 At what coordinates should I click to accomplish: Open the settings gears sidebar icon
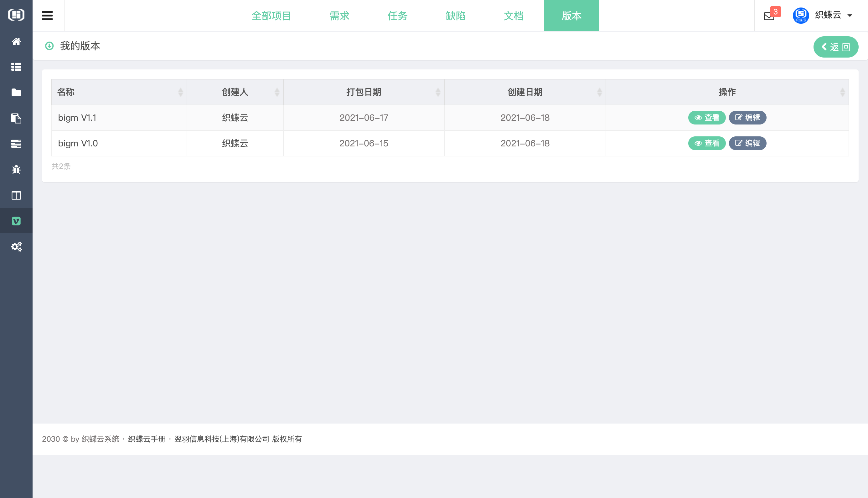click(16, 246)
